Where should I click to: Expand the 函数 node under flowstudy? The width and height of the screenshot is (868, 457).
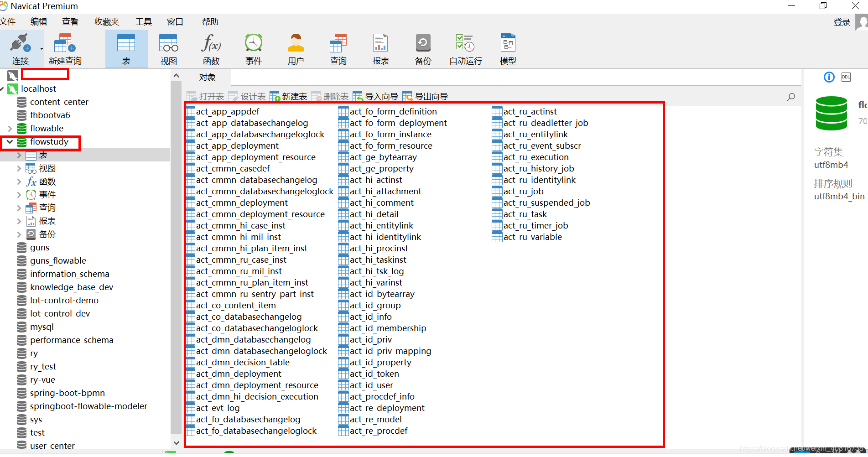19,182
